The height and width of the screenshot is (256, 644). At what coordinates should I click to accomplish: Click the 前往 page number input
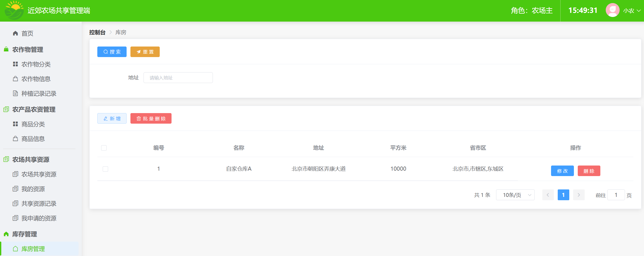(616, 195)
